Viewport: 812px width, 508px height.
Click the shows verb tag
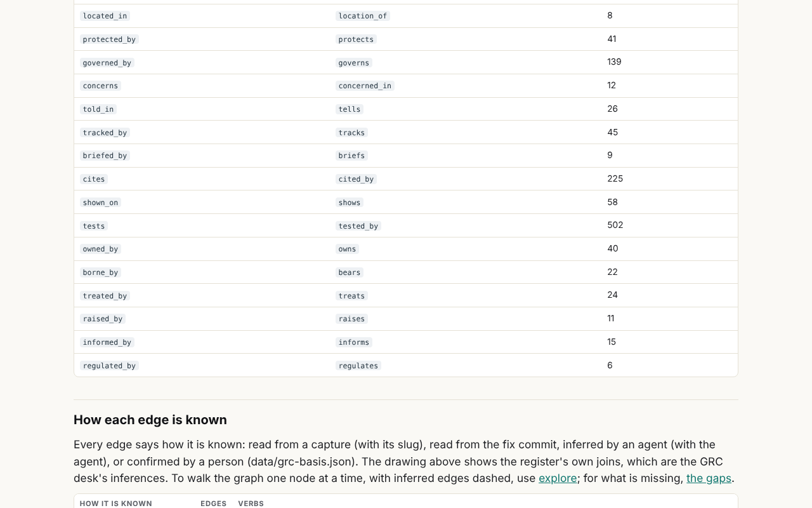coord(350,203)
